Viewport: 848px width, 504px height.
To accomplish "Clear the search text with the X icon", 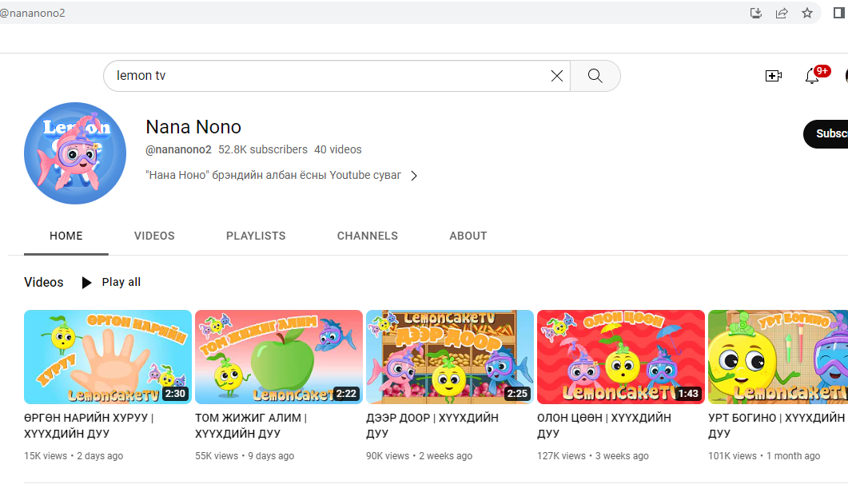I will pyautogui.click(x=556, y=76).
